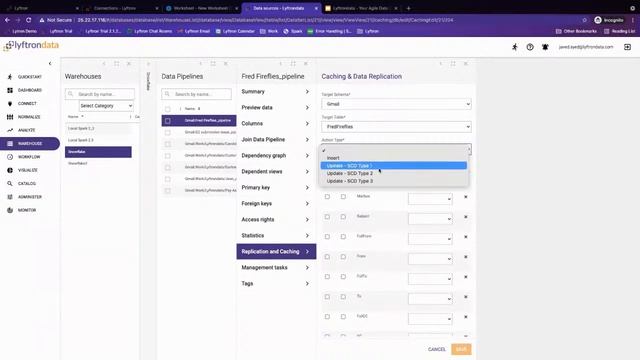Click the orange Save button
640x360 pixels.
tap(461, 349)
